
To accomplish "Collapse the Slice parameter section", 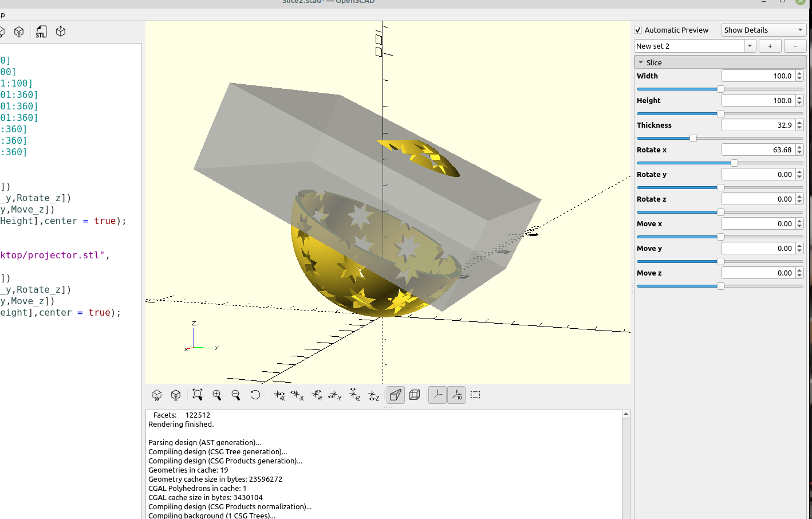I will coord(641,62).
